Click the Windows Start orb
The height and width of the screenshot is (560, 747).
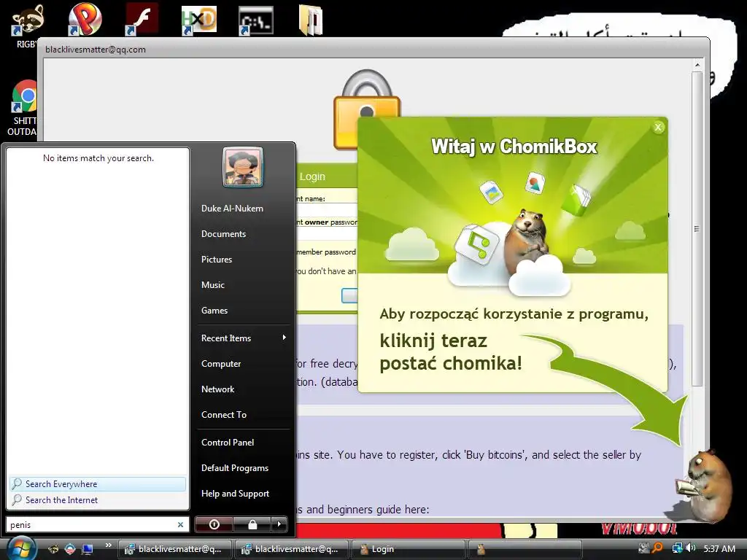pos(21,548)
